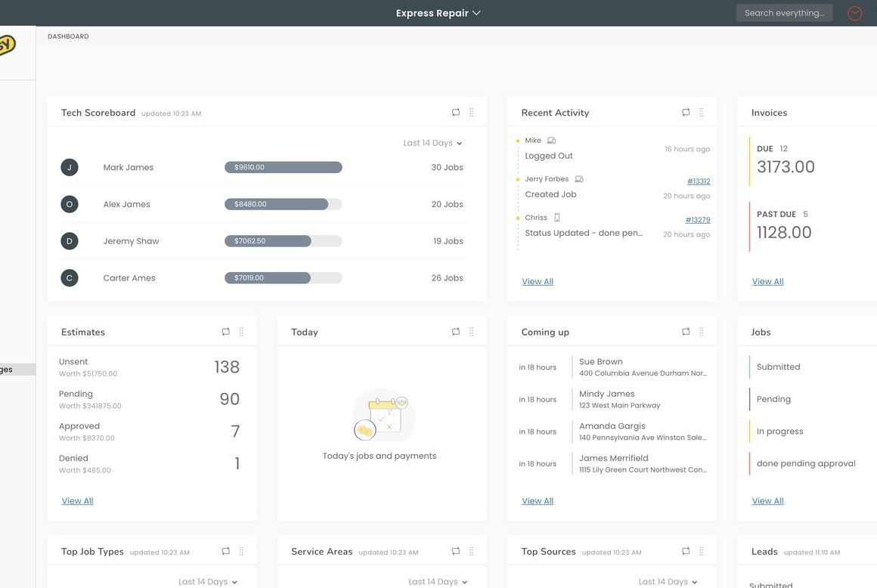The image size is (877, 588).
Task: Select Submitted status in Jobs widget
Action: click(778, 367)
